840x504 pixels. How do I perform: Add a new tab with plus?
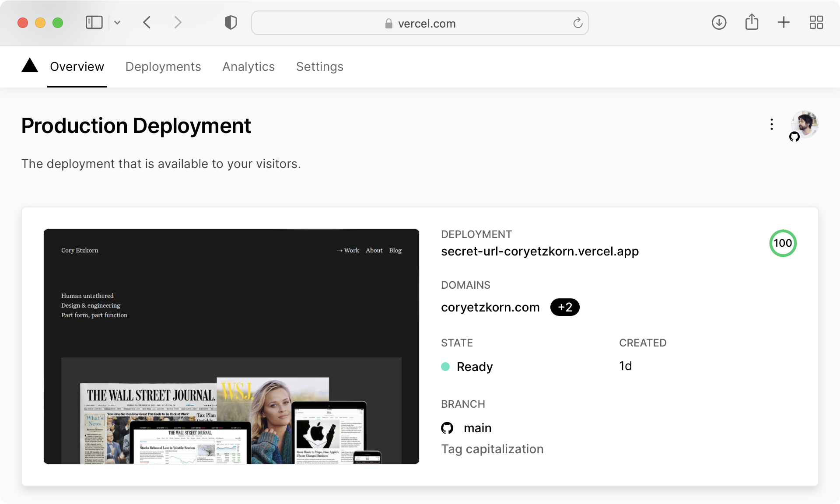[784, 22]
